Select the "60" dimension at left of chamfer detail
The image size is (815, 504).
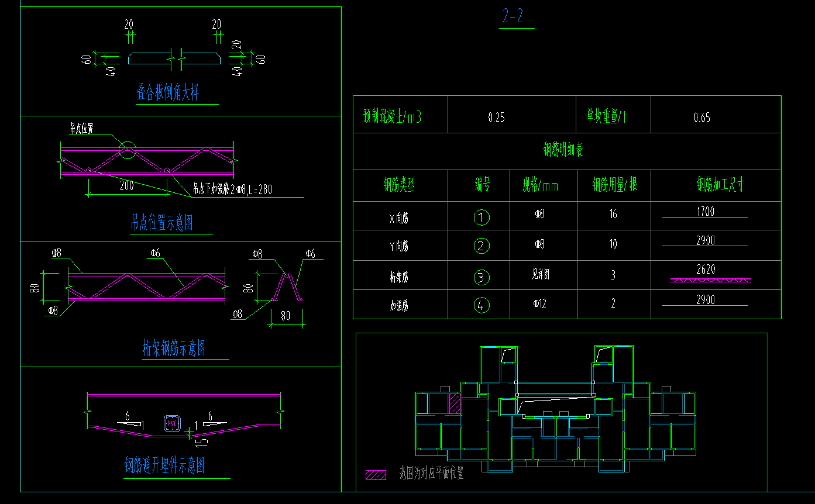click(87, 58)
